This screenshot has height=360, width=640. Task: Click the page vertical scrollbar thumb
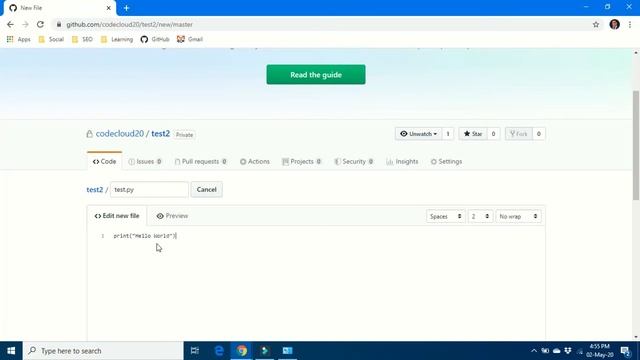tap(636, 146)
